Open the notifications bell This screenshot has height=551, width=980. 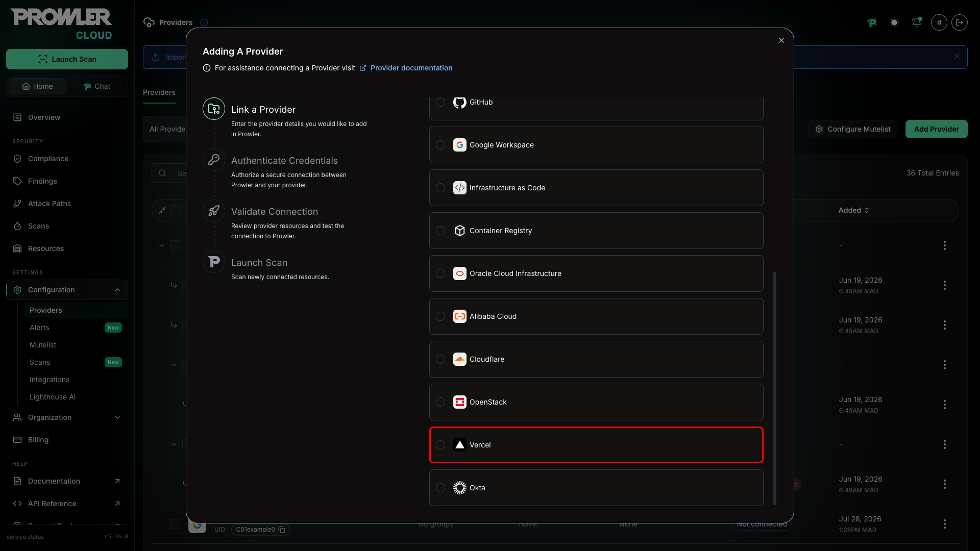click(917, 22)
